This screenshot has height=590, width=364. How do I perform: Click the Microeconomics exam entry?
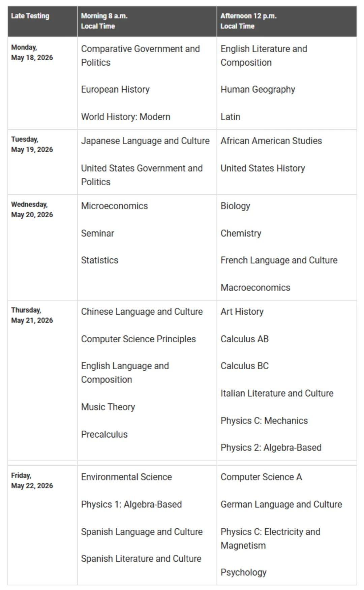(115, 206)
